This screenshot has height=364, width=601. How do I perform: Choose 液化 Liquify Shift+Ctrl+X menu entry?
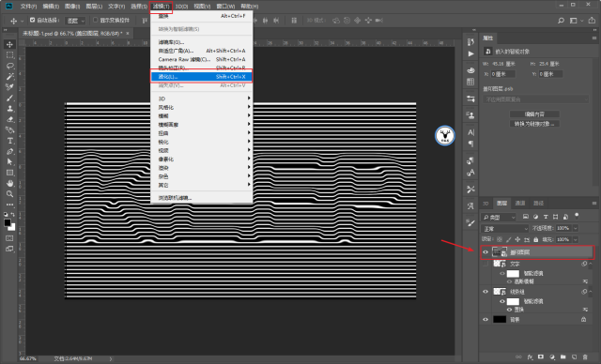click(x=202, y=77)
